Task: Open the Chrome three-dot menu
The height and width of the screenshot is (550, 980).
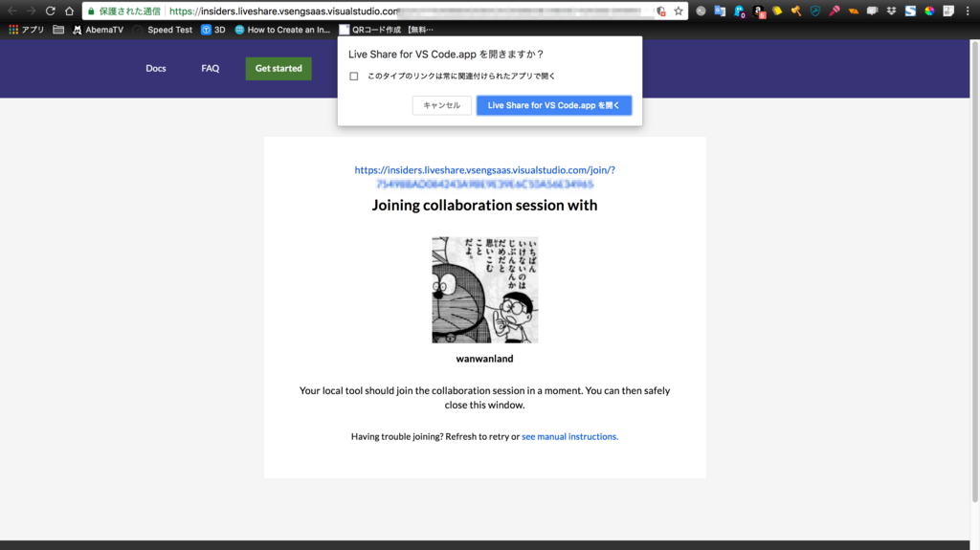Action: tap(968, 11)
